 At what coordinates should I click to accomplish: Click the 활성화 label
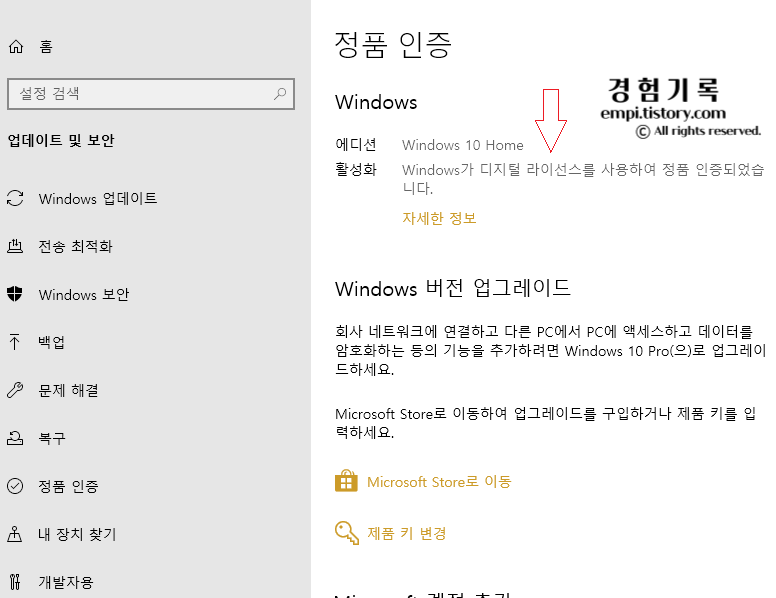pyautogui.click(x=356, y=169)
